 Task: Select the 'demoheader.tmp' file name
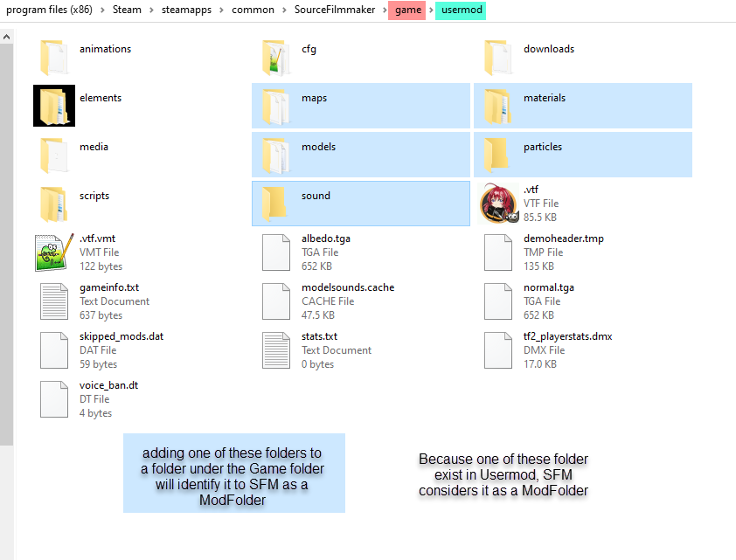coord(564,239)
